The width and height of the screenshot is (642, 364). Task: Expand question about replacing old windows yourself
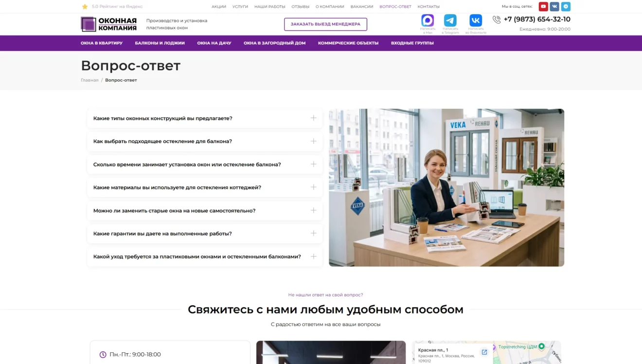point(205,210)
